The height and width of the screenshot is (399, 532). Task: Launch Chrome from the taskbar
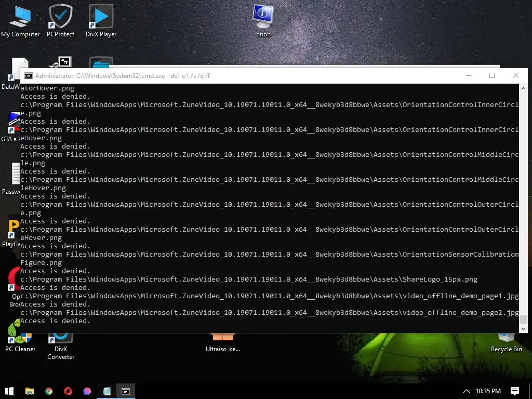[49, 391]
